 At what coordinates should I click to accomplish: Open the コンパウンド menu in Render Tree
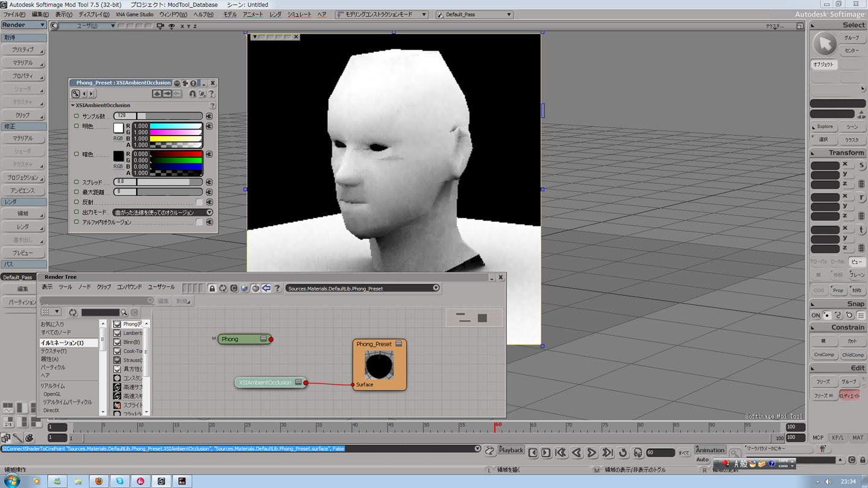[129, 287]
